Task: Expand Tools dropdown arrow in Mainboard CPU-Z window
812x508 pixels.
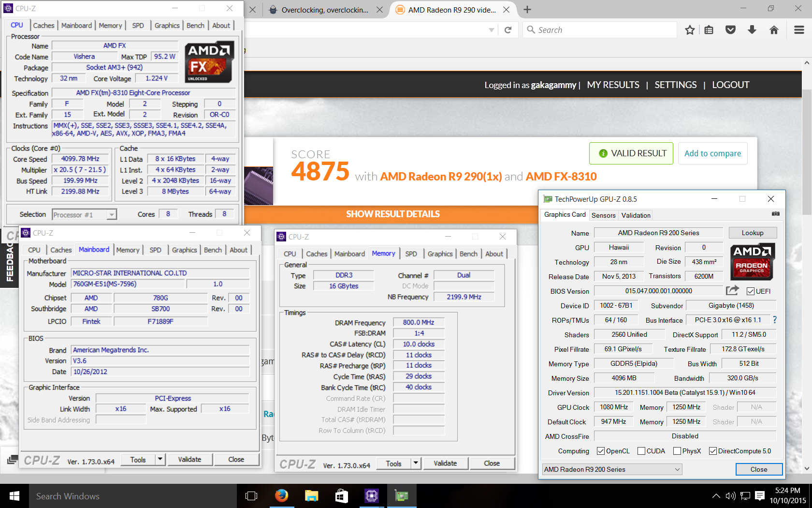Action: (x=160, y=459)
